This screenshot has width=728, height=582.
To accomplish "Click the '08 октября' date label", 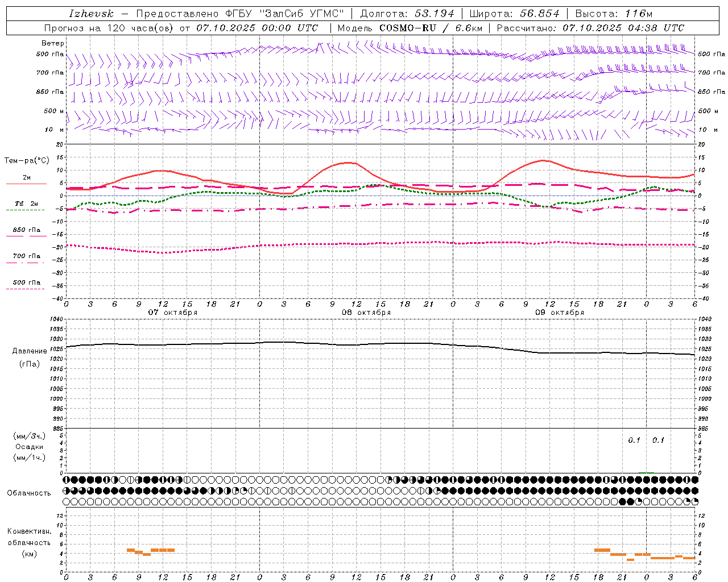I will [366, 313].
